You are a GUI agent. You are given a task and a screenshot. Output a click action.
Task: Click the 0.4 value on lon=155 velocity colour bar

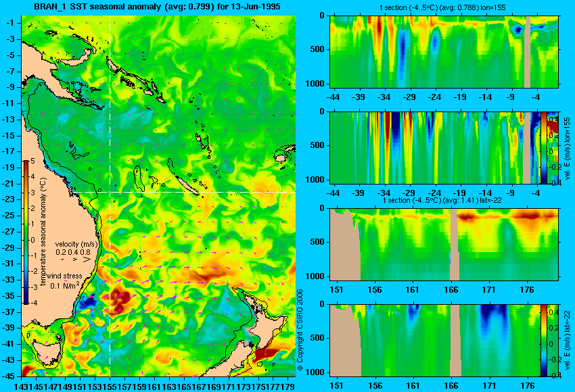coord(553,120)
